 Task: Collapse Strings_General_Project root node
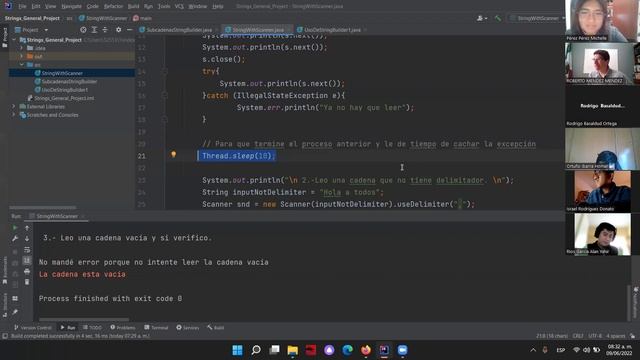pos(14,40)
